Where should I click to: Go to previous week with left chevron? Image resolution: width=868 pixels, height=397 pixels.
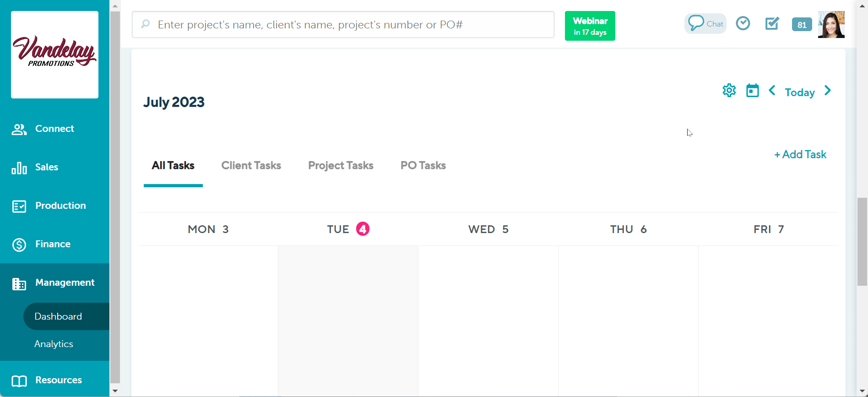772,91
